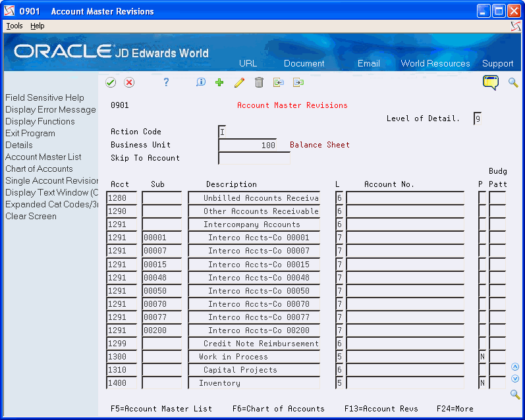The image size is (525, 420).
Task: Open Chart of Accounts sidebar link
Action: pos(39,169)
